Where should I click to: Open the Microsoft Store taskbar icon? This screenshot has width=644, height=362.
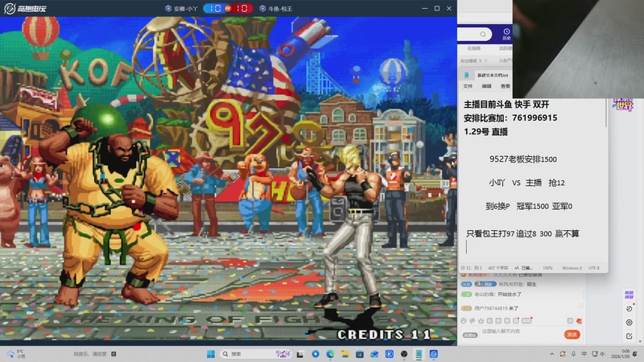pos(360,354)
